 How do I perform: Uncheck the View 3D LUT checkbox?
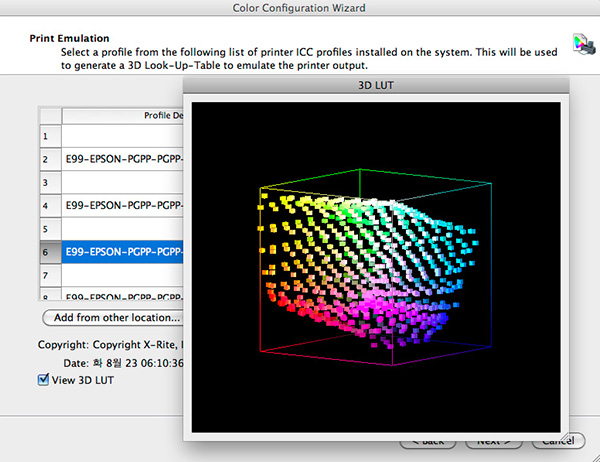pos(42,379)
